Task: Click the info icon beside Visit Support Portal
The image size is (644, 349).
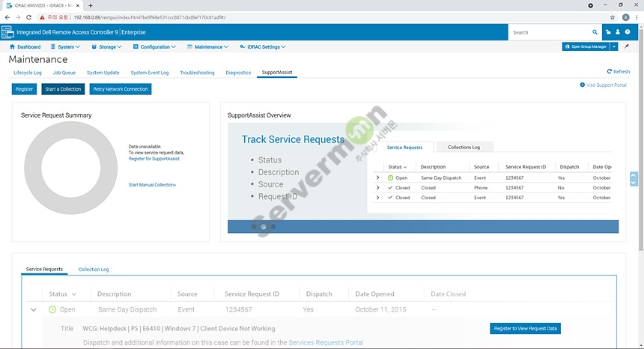Action: 582,85
